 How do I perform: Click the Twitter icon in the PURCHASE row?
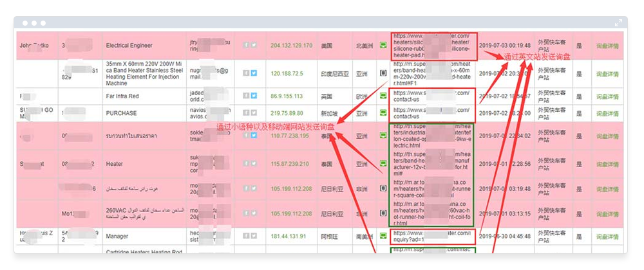pos(254,113)
